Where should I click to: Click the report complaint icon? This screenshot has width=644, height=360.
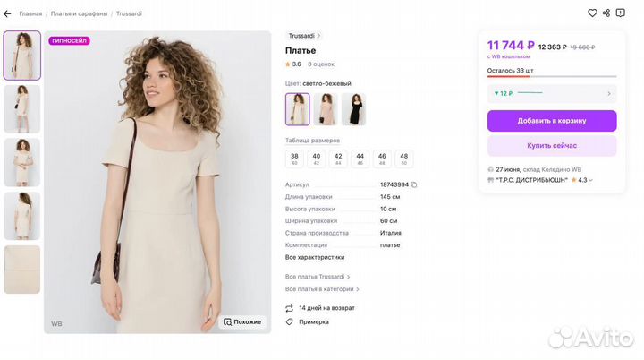621,13
